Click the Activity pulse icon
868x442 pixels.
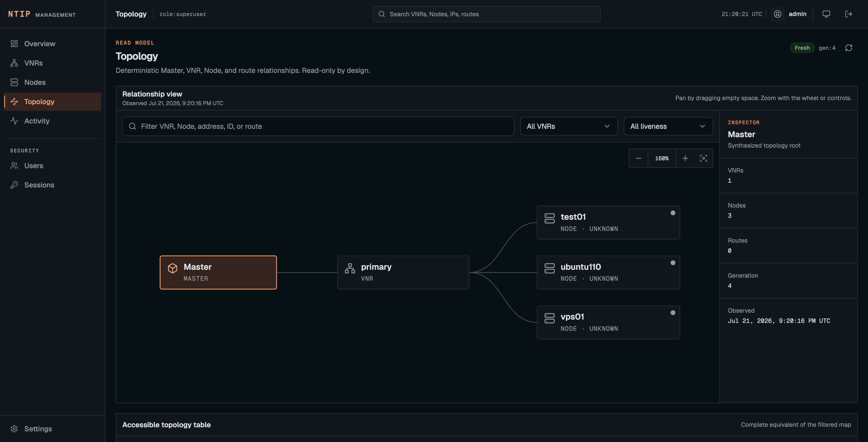14,121
